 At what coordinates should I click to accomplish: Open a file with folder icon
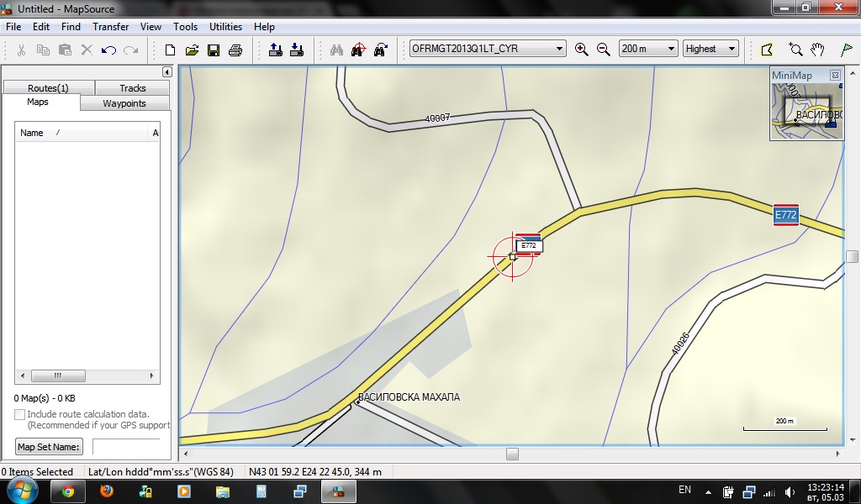192,50
